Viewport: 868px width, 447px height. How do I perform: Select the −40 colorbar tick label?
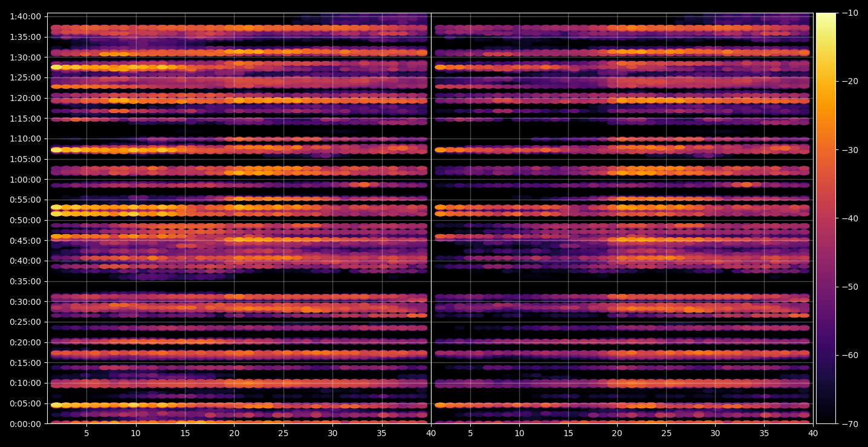click(850, 218)
